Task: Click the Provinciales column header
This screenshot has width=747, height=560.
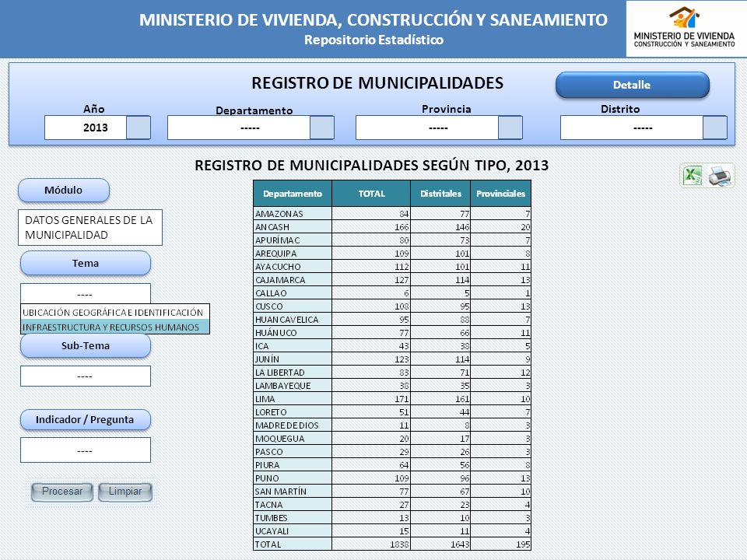Action: (x=500, y=194)
